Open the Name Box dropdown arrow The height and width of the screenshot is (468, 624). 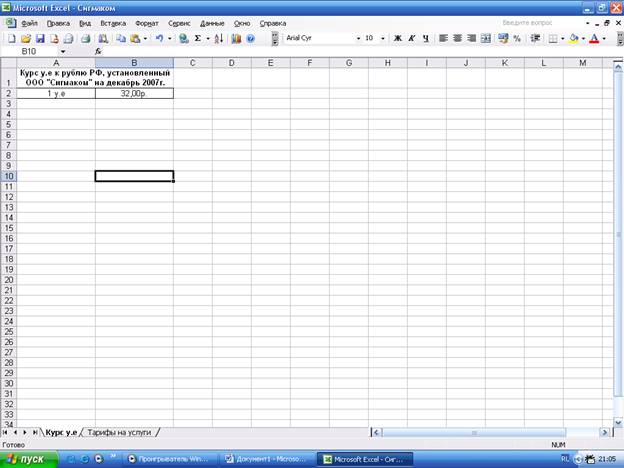point(63,52)
